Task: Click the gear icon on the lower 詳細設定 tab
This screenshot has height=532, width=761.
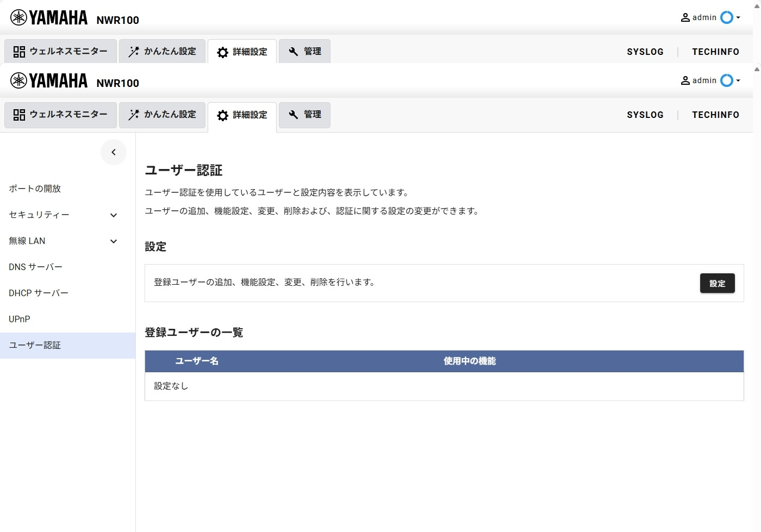Action: [x=223, y=115]
